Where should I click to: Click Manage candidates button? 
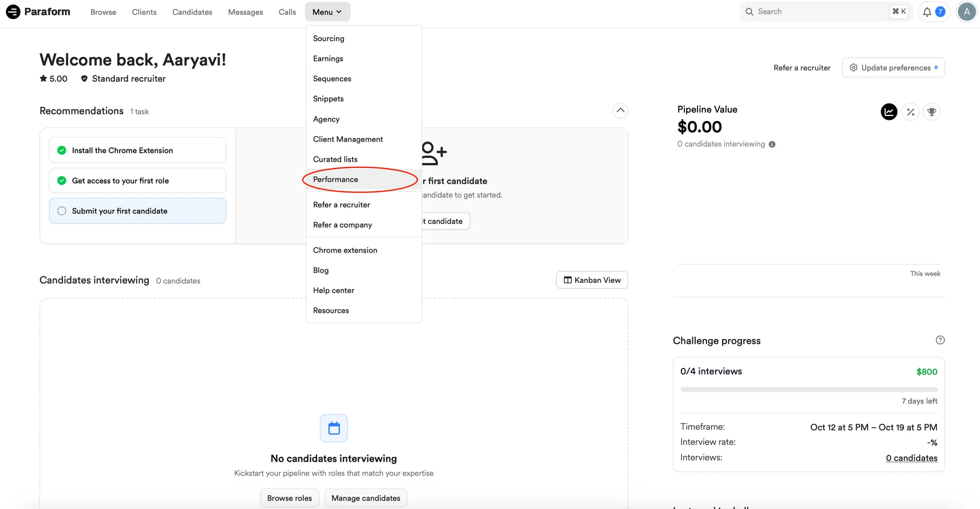(x=366, y=498)
